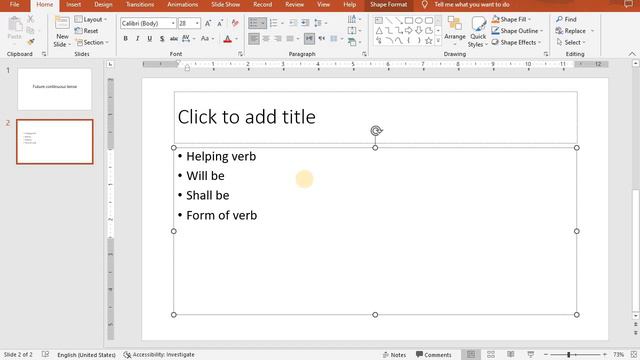The image size is (640, 360).
Task: Click the Reset slide button
Action: (87, 31)
